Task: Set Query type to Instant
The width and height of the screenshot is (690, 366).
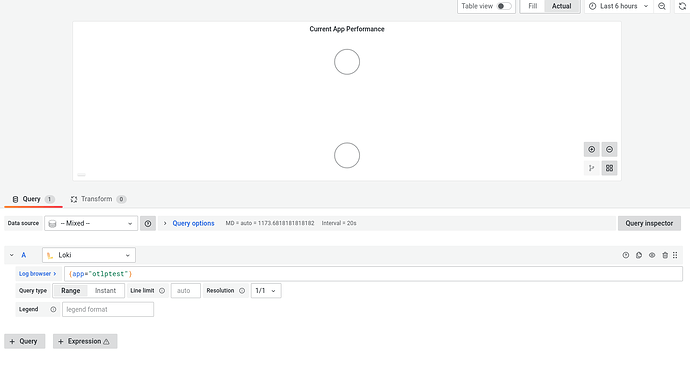Action: click(x=106, y=291)
